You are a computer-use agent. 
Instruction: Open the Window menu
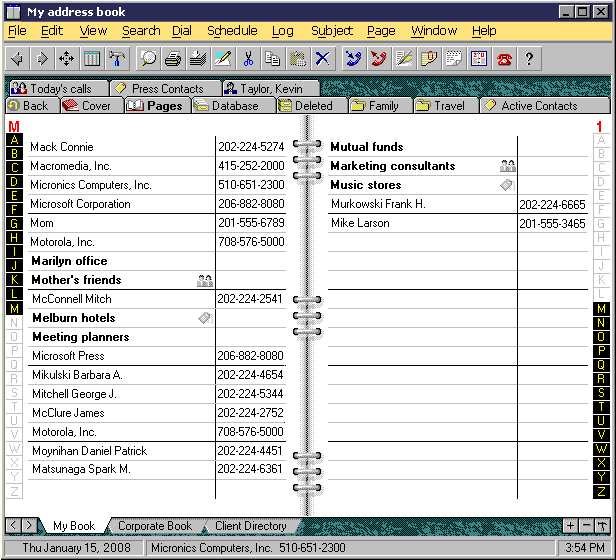(434, 31)
